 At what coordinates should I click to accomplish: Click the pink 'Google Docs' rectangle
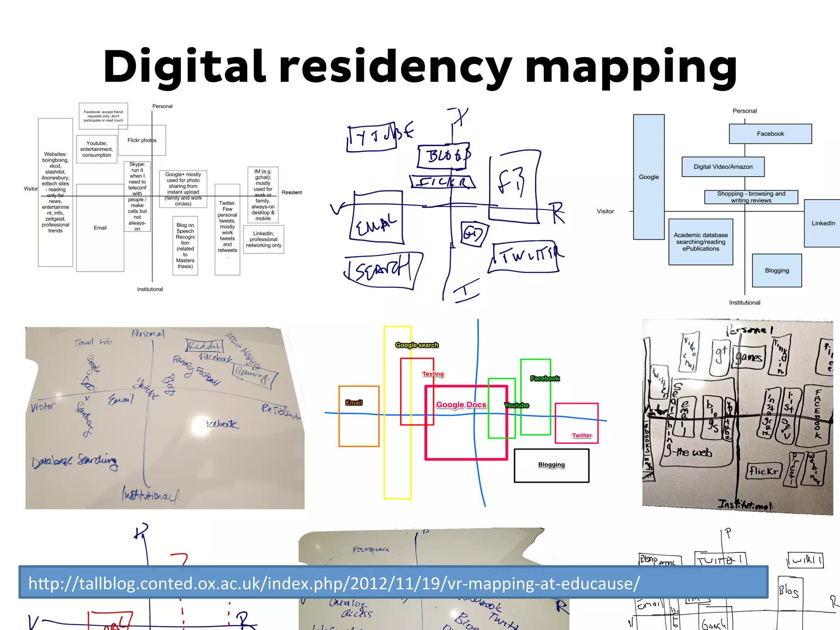(461, 405)
